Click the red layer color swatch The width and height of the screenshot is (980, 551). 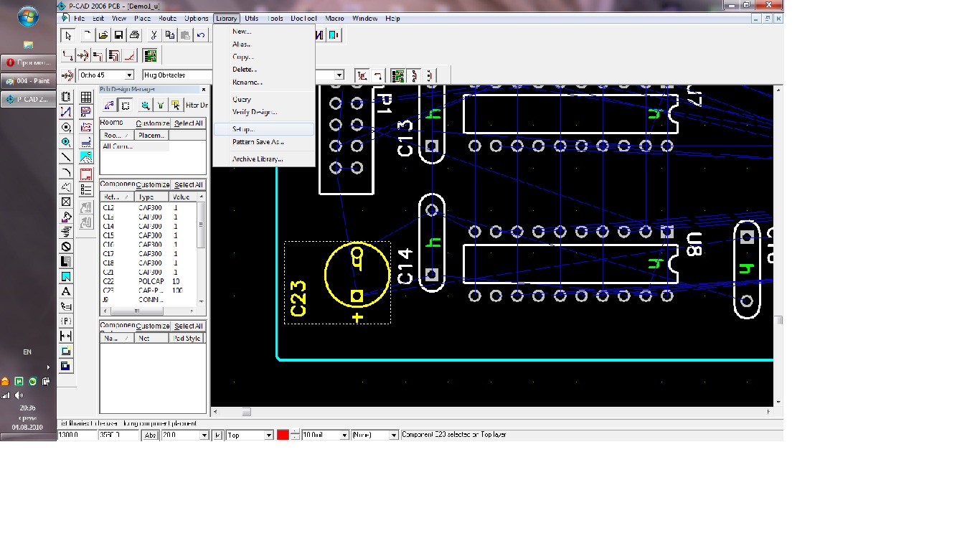(x=283, y=435)
